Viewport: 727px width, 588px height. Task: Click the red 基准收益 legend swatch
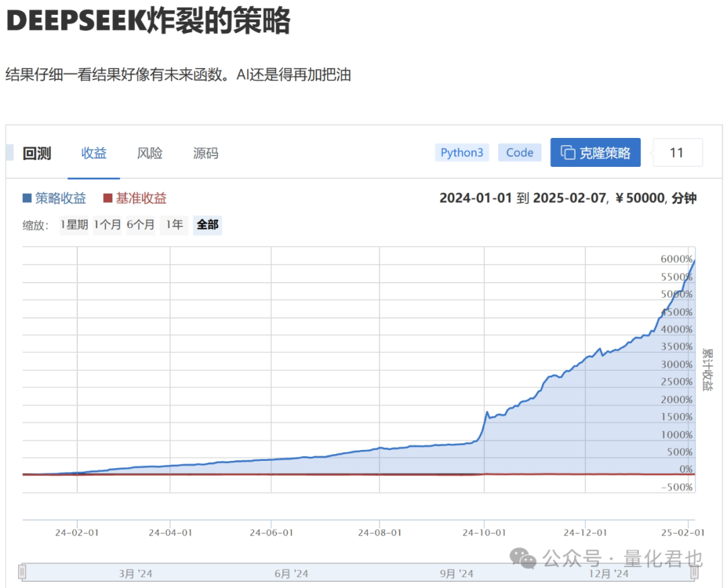[x=108, y=198]
